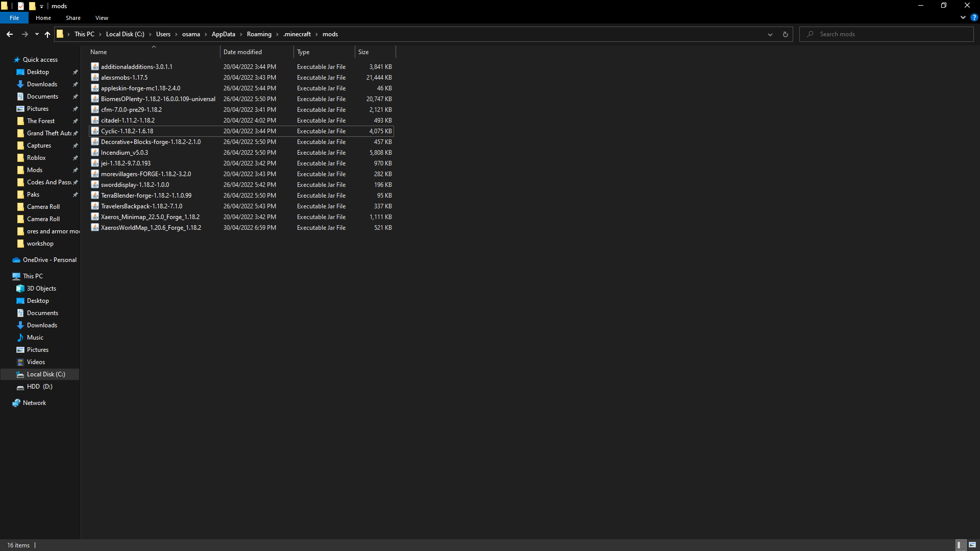The image size is (980, 551).
Task: Sort files by the Name column header
Action: (x=154, y=52)
